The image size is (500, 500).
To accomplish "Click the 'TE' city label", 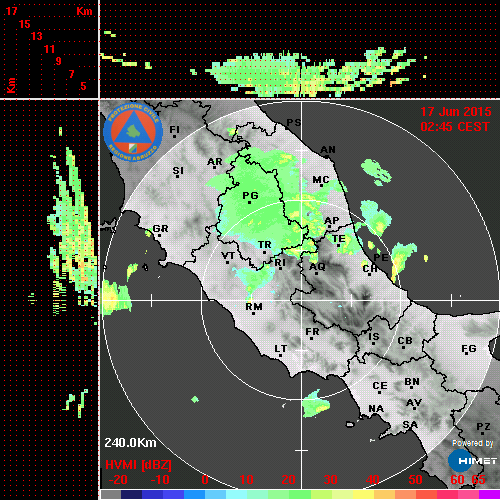I will click(x=339, y=239).
